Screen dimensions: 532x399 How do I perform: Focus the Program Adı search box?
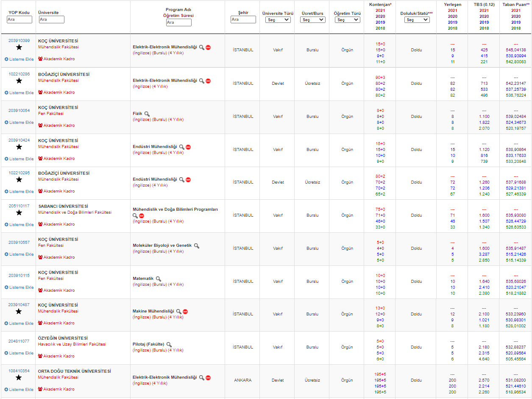click(x=179, y=22)
